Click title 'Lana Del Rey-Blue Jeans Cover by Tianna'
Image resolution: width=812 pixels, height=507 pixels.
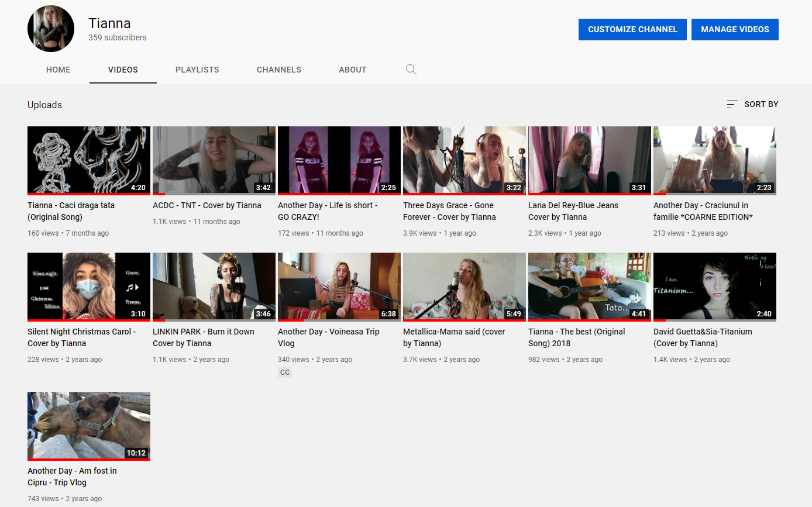click(x=573, y=211)
